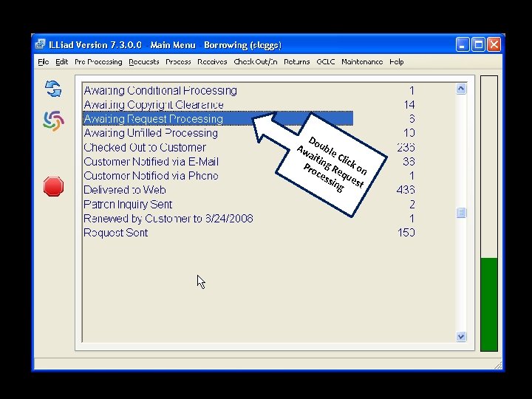532x399 pixels.
Task: Open the Receives menu
Action: pos(212,62)
